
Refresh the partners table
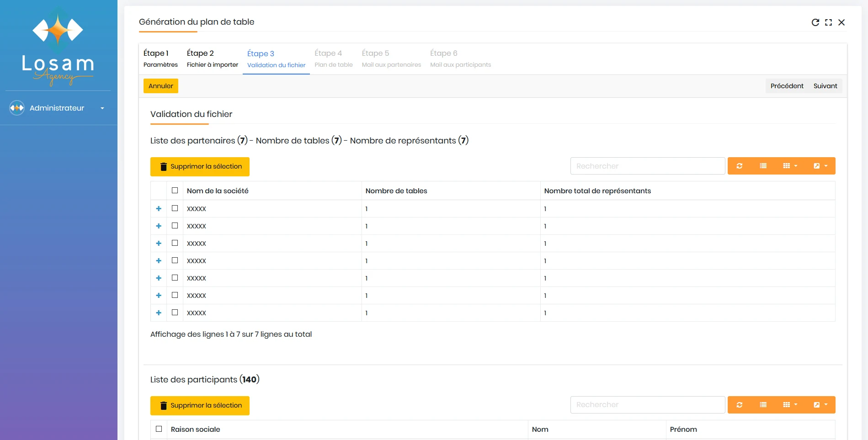740,166
